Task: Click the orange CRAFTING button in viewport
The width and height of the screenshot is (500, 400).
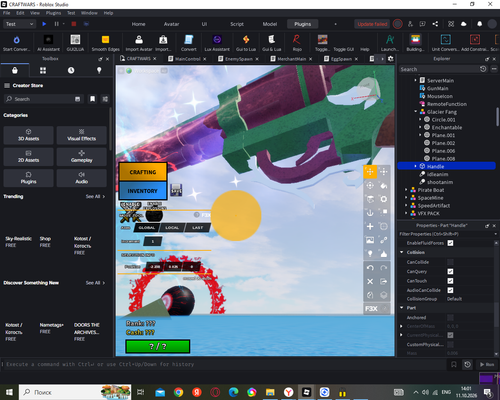Action: [143, 172]
